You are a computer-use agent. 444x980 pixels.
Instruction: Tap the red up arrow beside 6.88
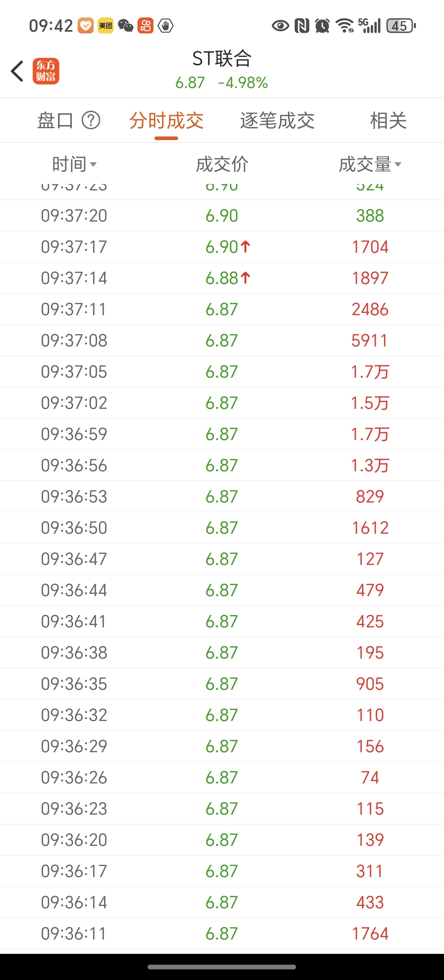coord(246,278)
